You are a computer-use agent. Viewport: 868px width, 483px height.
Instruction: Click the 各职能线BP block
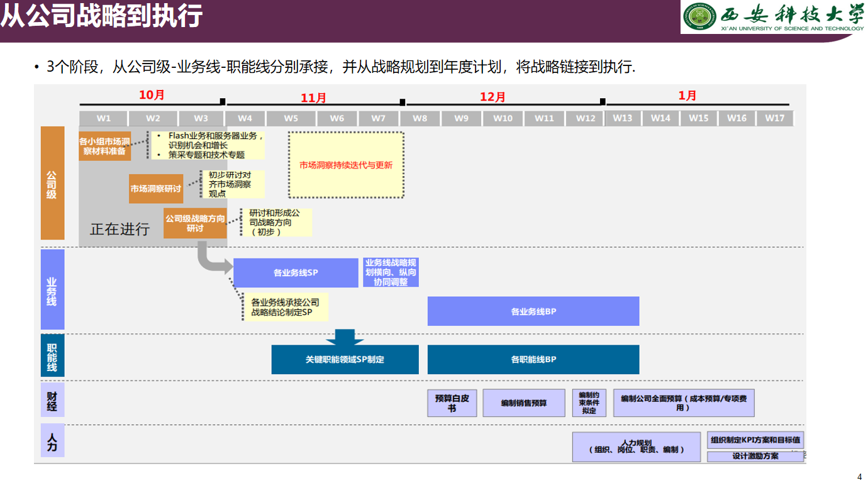[x=533, y=360]
